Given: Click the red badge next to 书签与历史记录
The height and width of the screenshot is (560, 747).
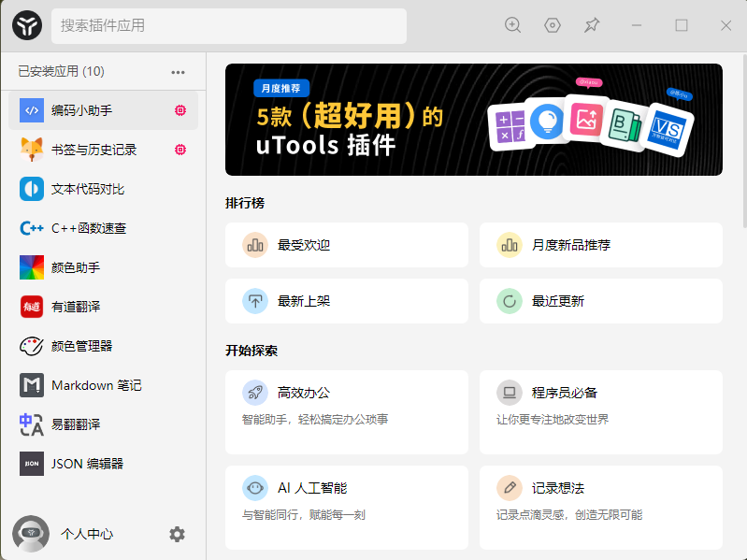Looking at the screenshot, I should (180, 150).
